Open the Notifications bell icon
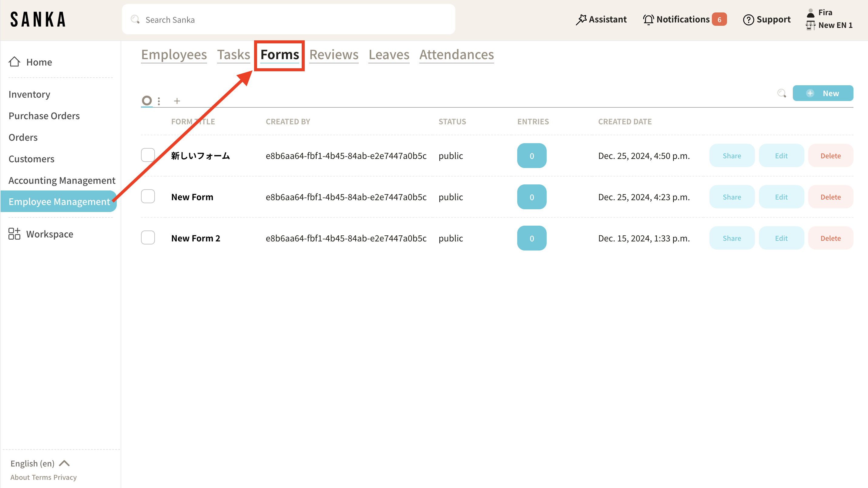868x488 pixels. (x=648, y=19)
